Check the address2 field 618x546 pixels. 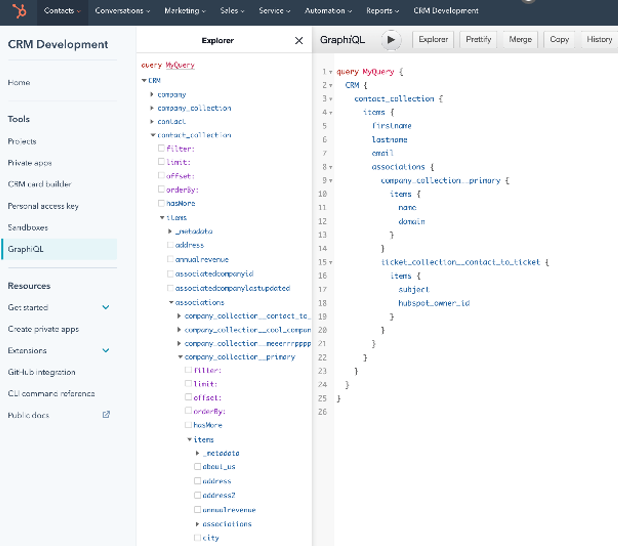click(x=197, y=495)
